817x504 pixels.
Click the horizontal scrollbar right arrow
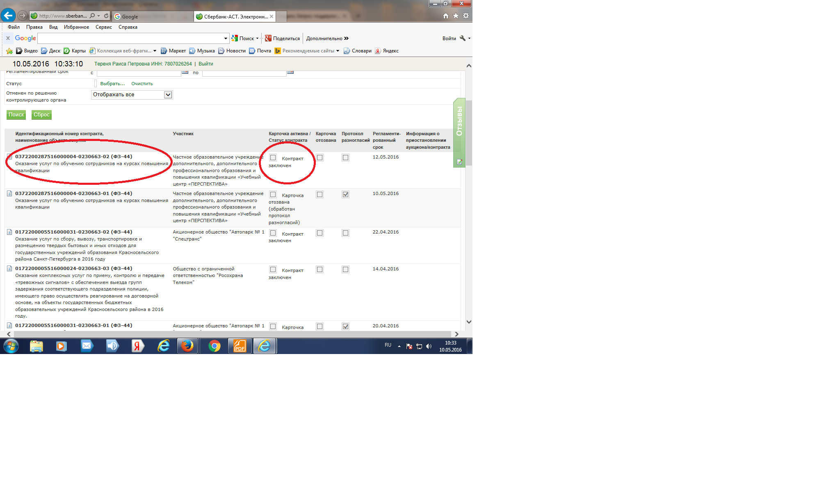(456, 334)
